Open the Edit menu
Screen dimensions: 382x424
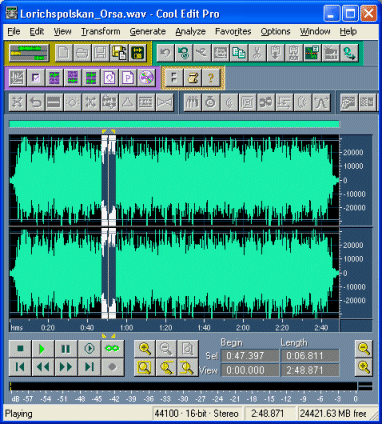37,32
